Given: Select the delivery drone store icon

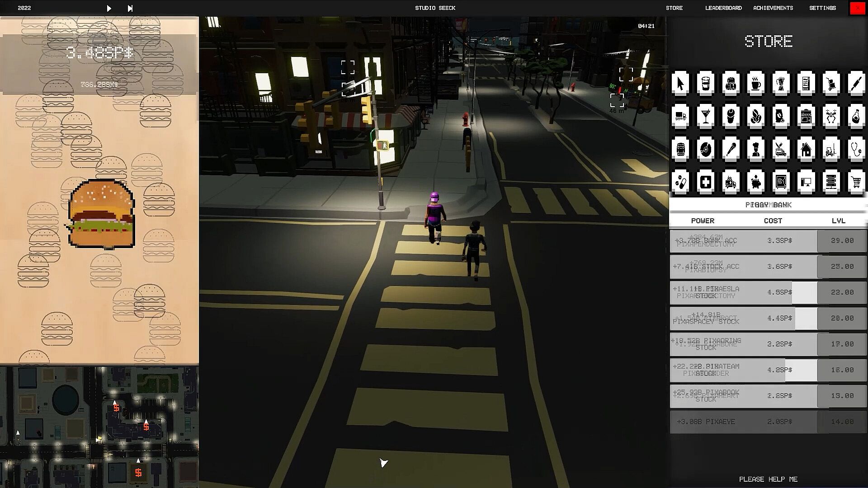Looking at the screenshot, I should click(x=831, y=116).
